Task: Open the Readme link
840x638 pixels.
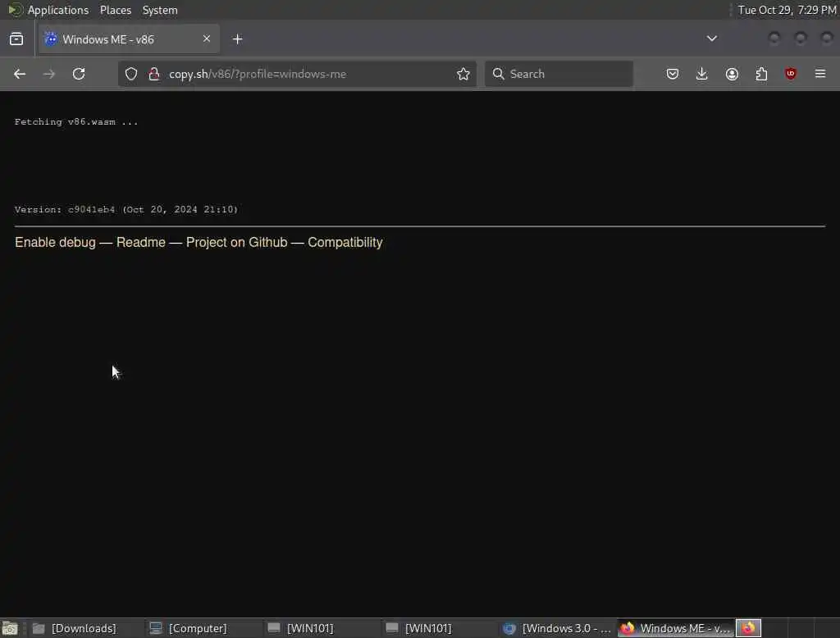Action: click(141, 243)
